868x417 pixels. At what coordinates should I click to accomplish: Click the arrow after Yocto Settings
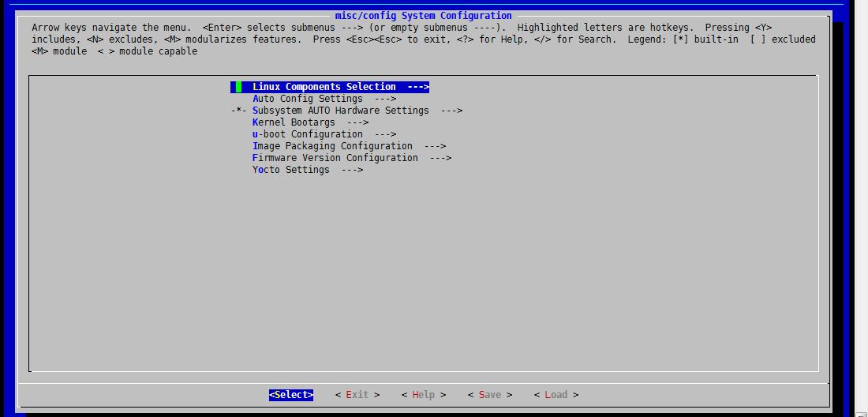coord(352,170)
